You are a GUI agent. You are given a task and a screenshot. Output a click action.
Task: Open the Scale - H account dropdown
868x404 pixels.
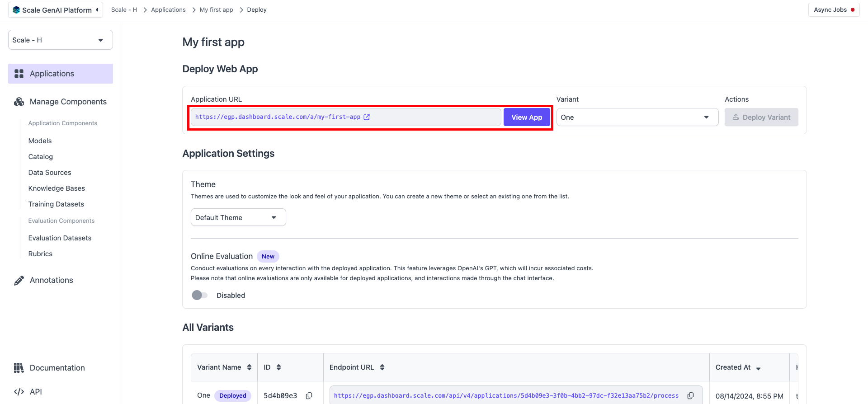coord(61,40)
